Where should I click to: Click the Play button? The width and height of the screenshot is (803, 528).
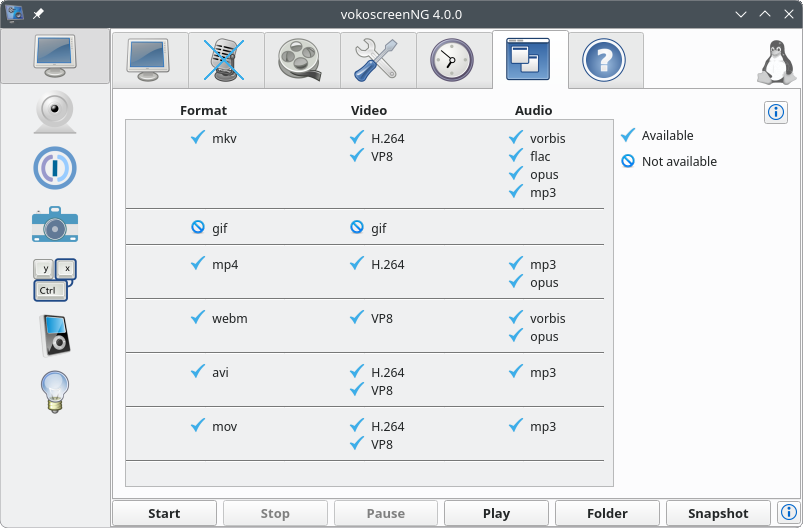(x=496, y=513)
